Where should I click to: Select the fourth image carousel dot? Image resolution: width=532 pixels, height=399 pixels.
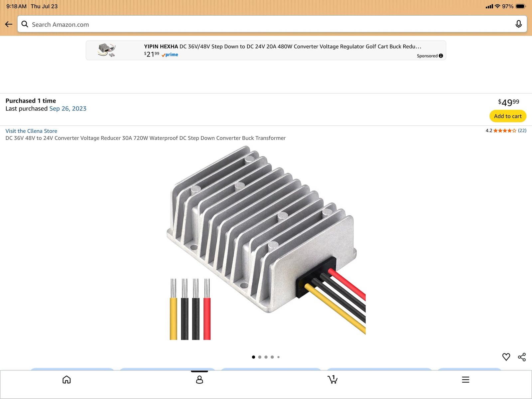coord(272,357)
